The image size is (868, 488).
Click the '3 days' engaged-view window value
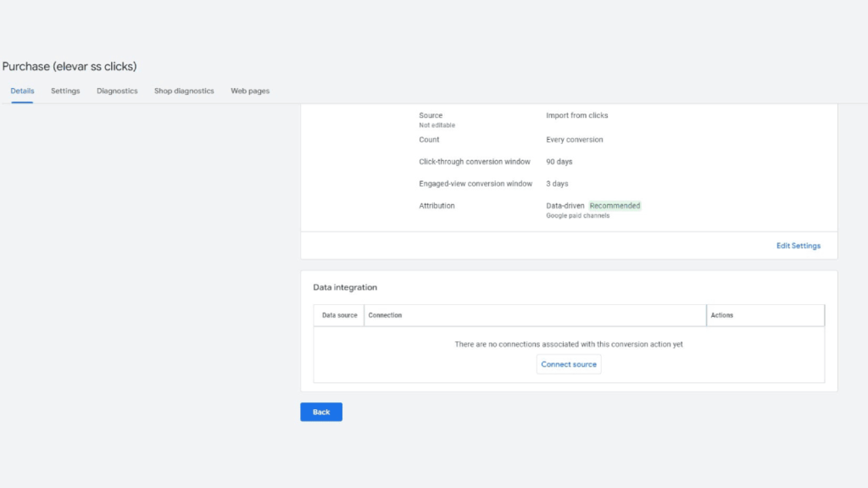(x=557, y=184)
